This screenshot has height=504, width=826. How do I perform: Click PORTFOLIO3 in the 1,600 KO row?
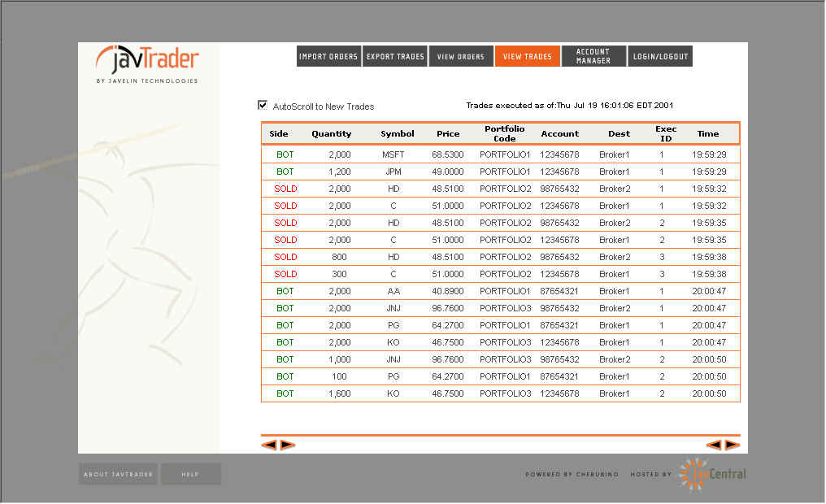(505, 393)
